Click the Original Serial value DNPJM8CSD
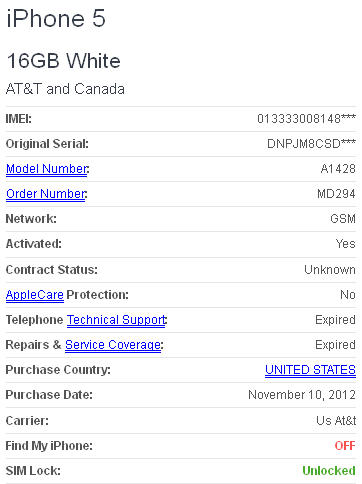Viewport: 362px width, 484px height. tap(311, 144)
